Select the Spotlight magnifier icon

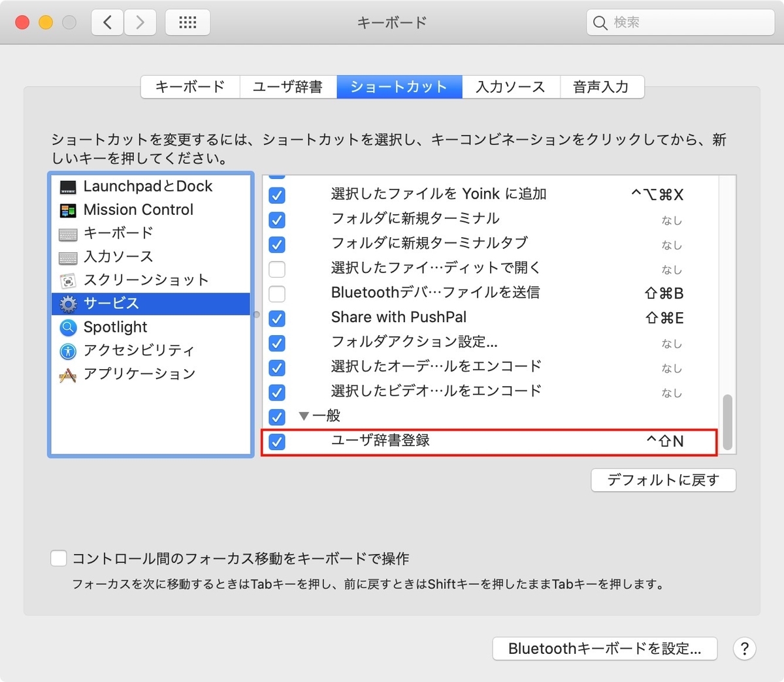[x=68, y=327]
